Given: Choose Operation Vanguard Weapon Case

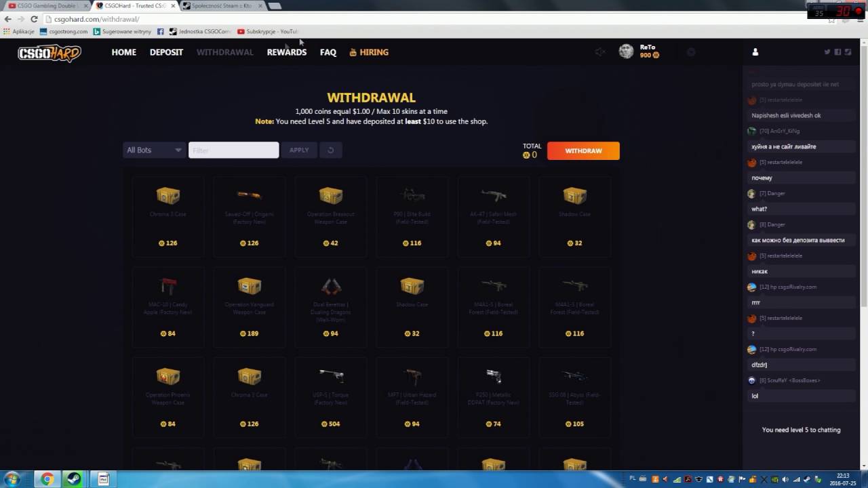Looking at the screenshot, I should tap(250, 307).
